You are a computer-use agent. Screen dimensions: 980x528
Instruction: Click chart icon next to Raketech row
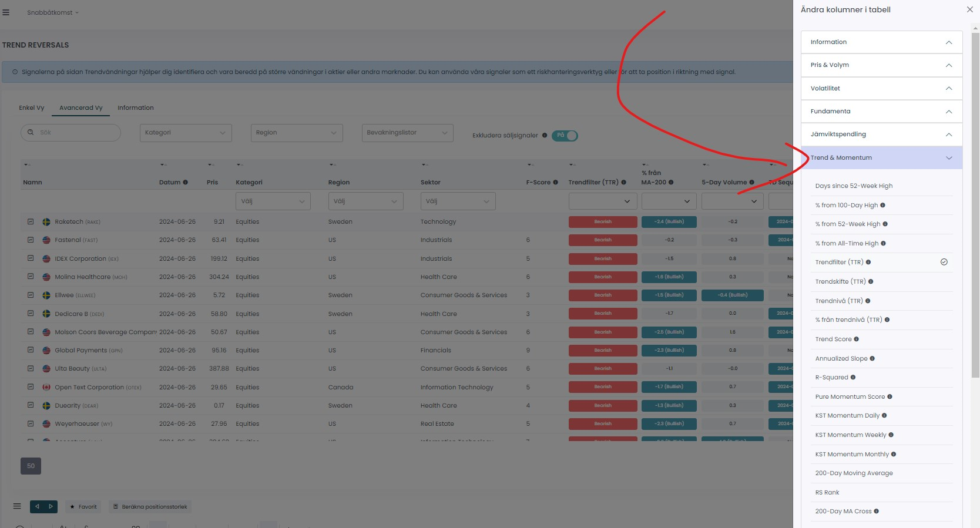pyautogui.click(x=31, y=221)
